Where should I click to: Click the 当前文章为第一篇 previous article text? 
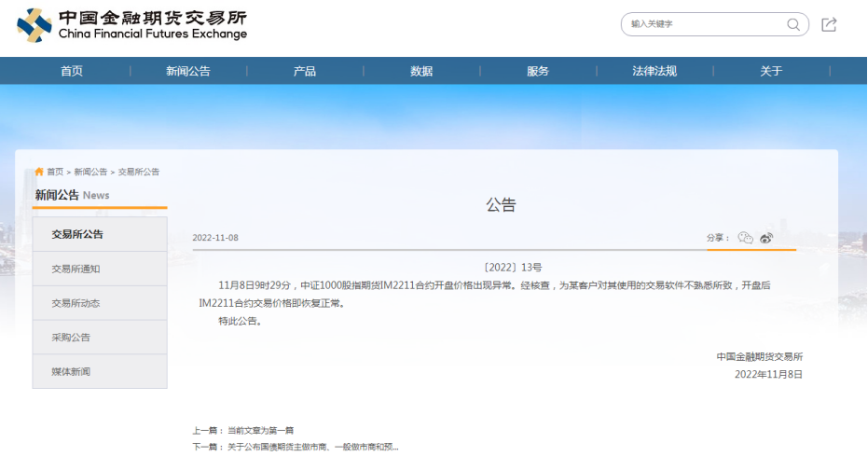[261, 431]
